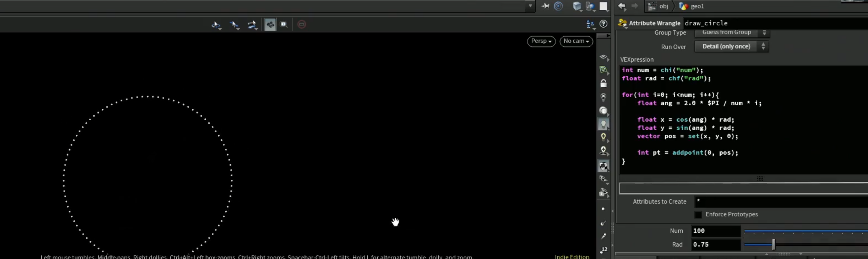Click the back arrow in network path bar
The image size is (868, 259).
click(622, 6)
